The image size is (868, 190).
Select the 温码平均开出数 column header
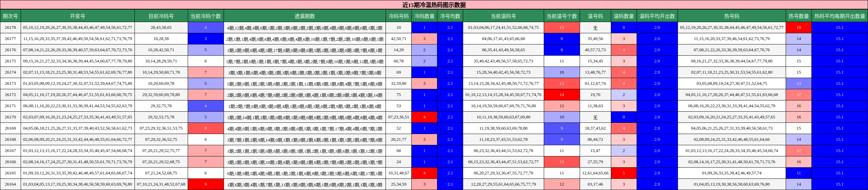[657, 16]
